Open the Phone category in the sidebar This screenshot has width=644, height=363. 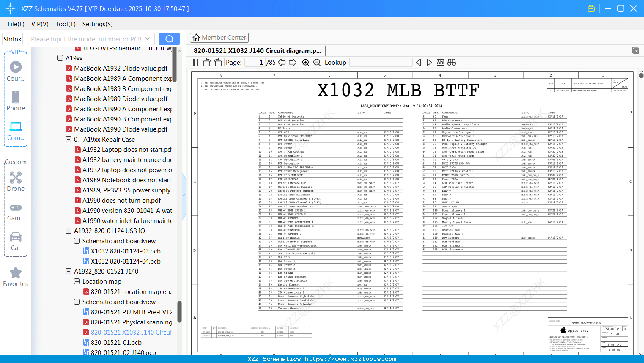(x=16, y=101)
